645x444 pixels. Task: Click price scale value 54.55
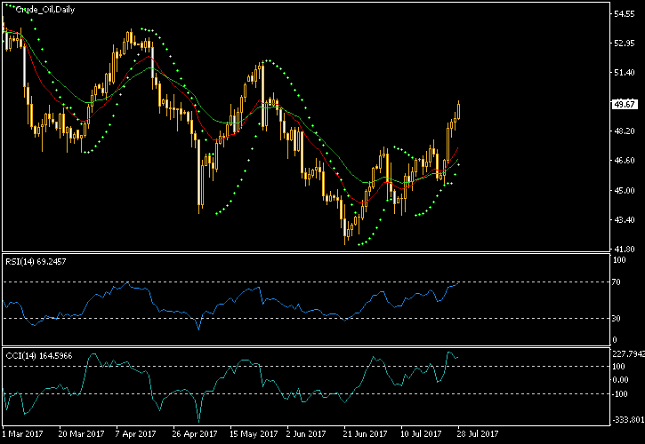624,14
